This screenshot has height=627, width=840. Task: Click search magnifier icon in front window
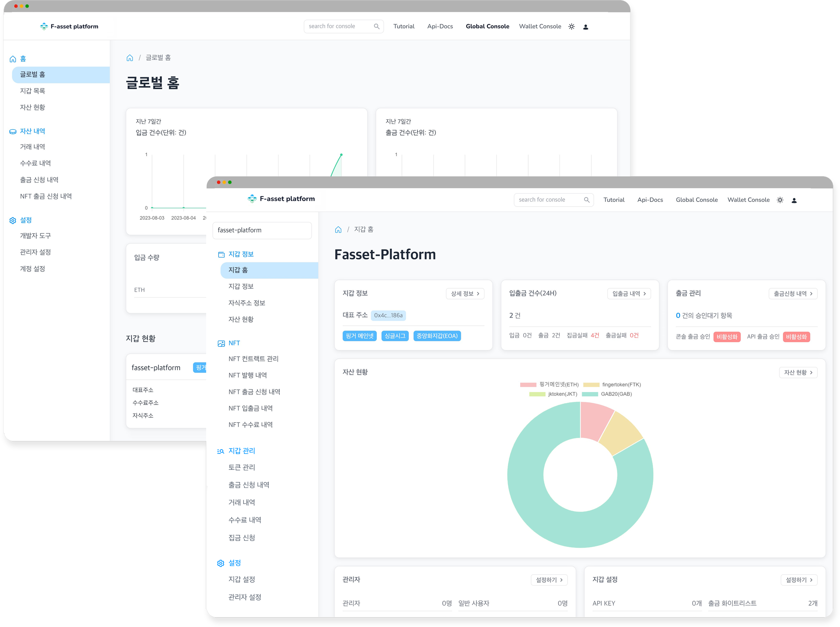[587, 200]
